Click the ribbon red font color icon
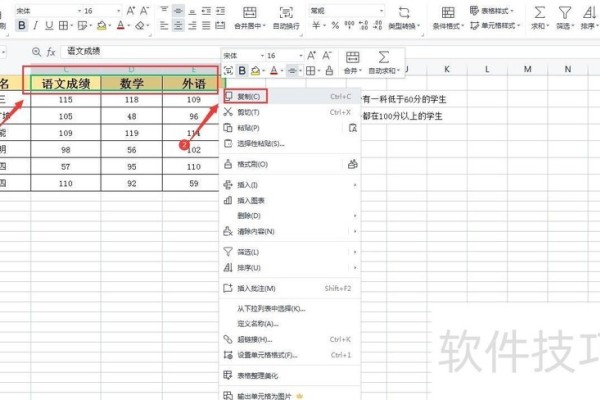This screenshot has width=600, height=400. pos(121,26)
